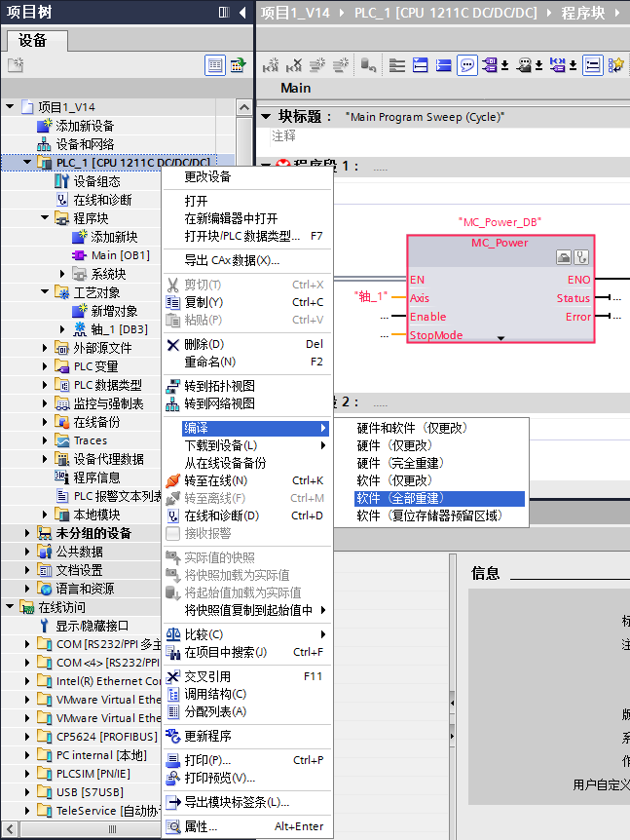Collapse the 块标题 section arrow

(266, 116)
